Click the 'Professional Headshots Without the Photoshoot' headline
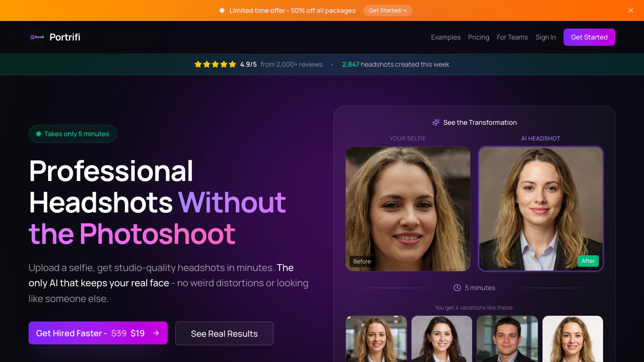Screen dimensions: 644x362 (x=158, y=202)
